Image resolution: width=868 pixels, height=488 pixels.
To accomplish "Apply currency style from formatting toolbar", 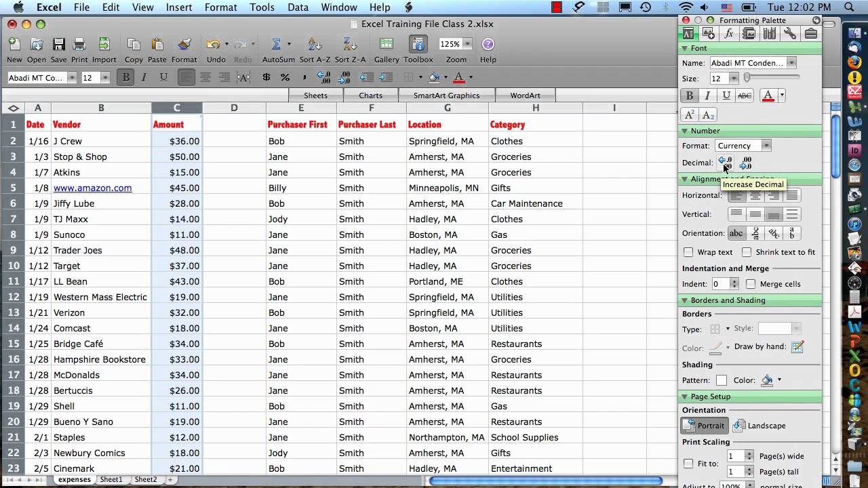I will (267, 77).
